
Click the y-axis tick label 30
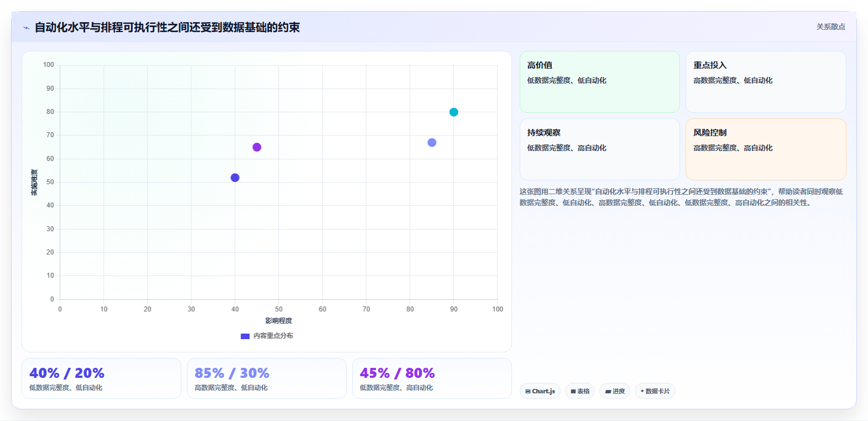[50, 229]
